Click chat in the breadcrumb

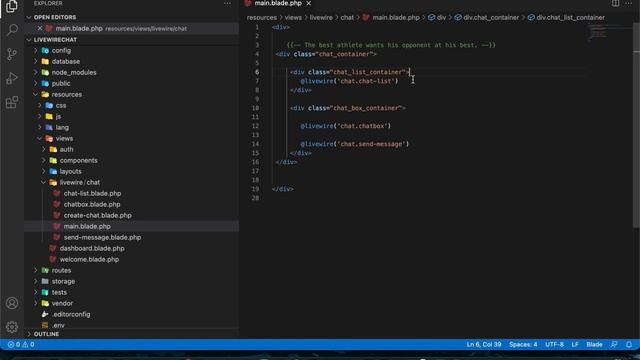pyautogui.click(x=347, y=18)
